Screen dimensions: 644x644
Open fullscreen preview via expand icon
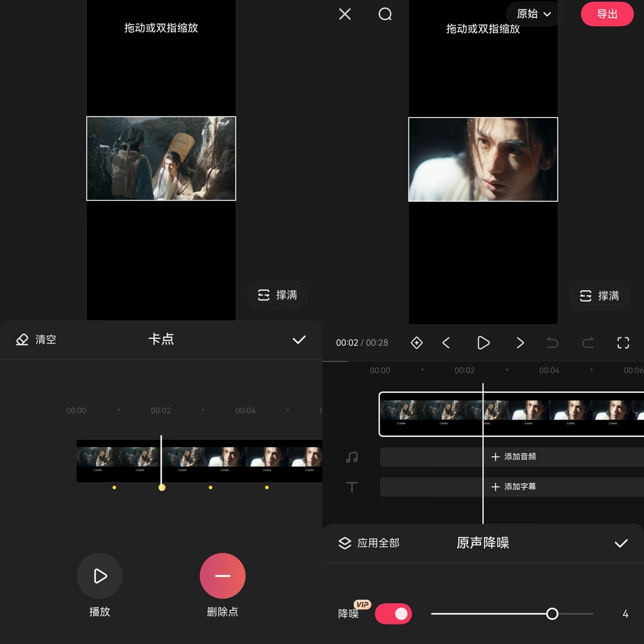coord(623,342)
